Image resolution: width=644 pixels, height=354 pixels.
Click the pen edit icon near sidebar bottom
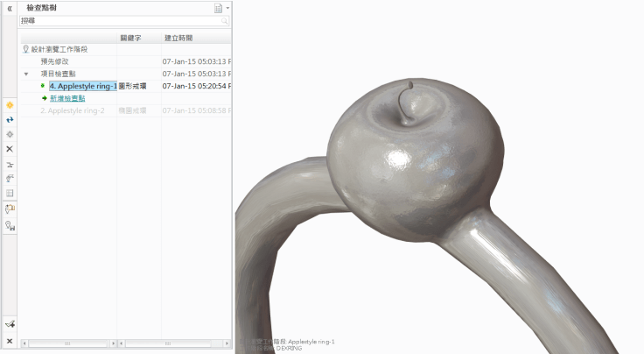pyautogui.click(x=10, y=324)
